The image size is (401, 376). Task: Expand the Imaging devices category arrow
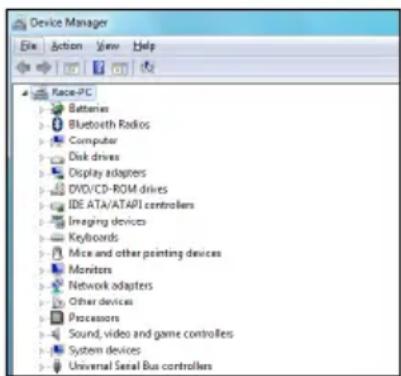[41, 222]
